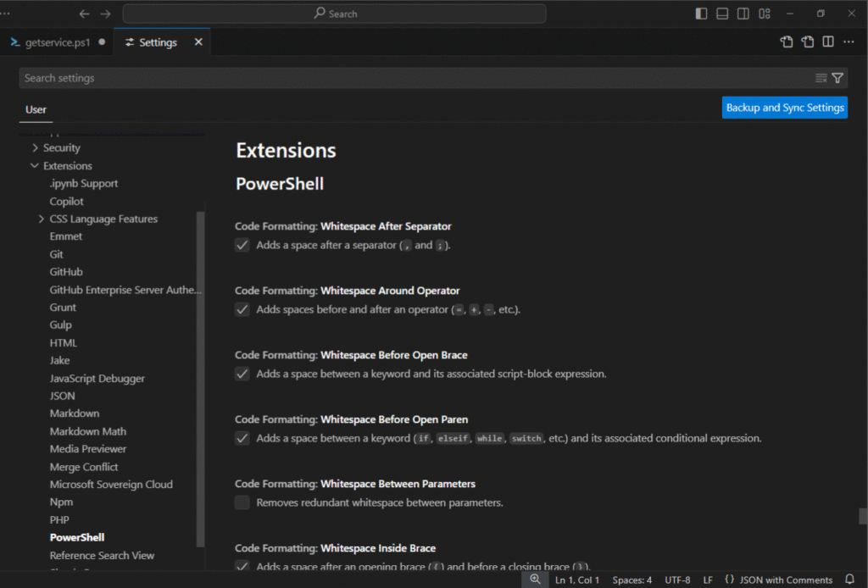This screenshot has height=588, width=868.
Task: Click the settings page scrollbar thumb
Action: (x=863, y=516)
